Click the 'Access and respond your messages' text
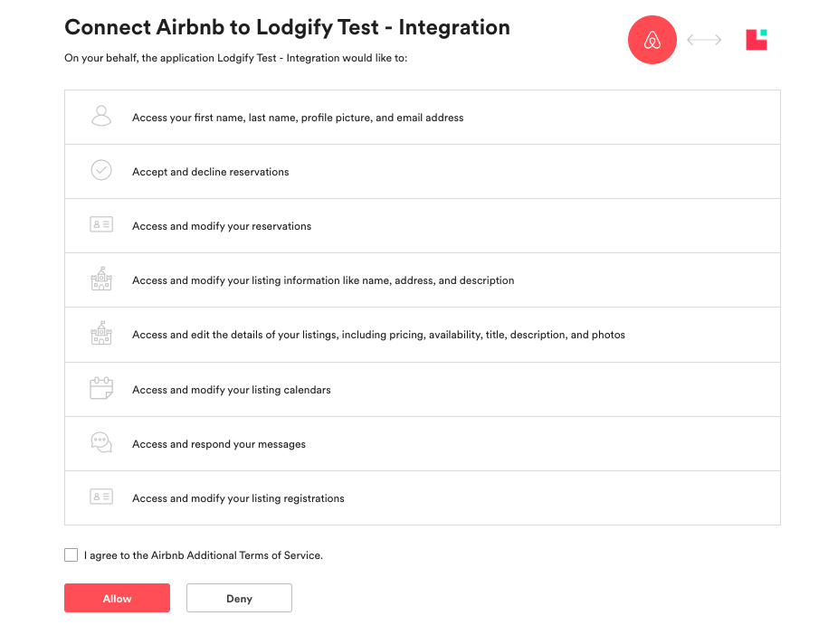Viewport: 828px width, 644px height. tap(219, 444)
